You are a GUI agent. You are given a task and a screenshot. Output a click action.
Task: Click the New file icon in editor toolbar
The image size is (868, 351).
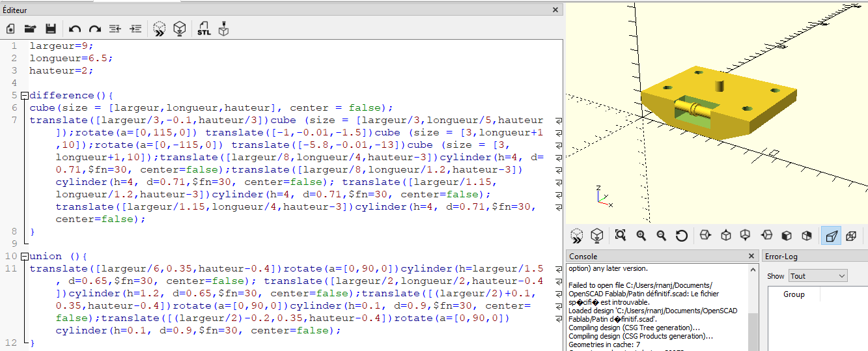pos(10,29)
